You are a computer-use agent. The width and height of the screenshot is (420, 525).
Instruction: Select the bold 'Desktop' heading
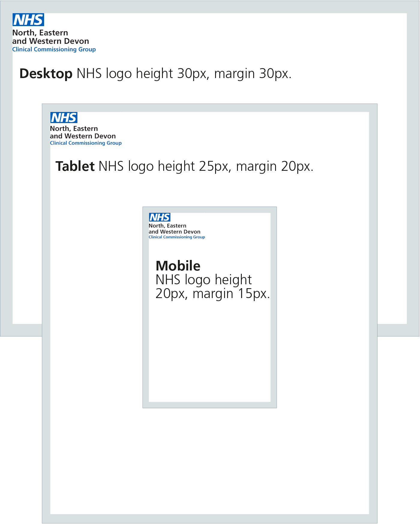pos(46,74)
